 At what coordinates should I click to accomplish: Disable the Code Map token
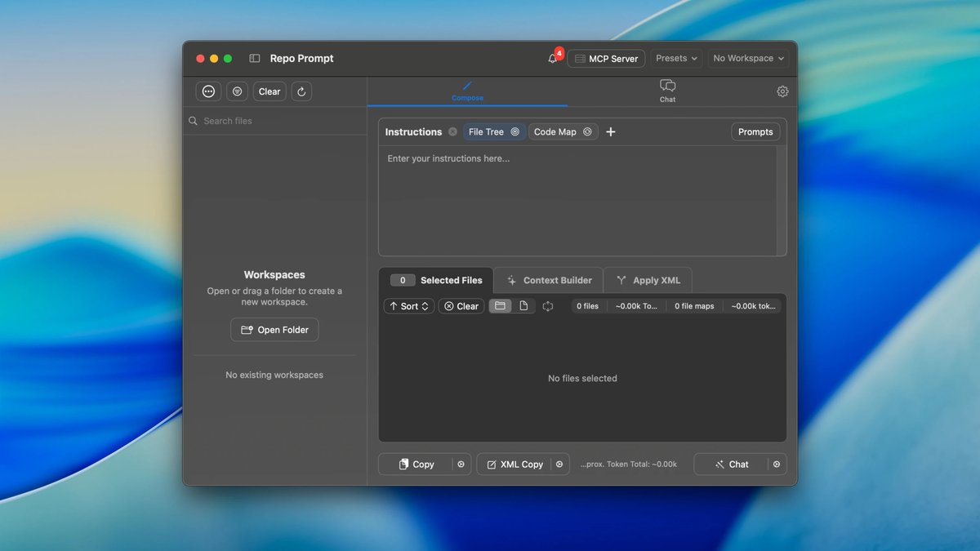point(585,131)
